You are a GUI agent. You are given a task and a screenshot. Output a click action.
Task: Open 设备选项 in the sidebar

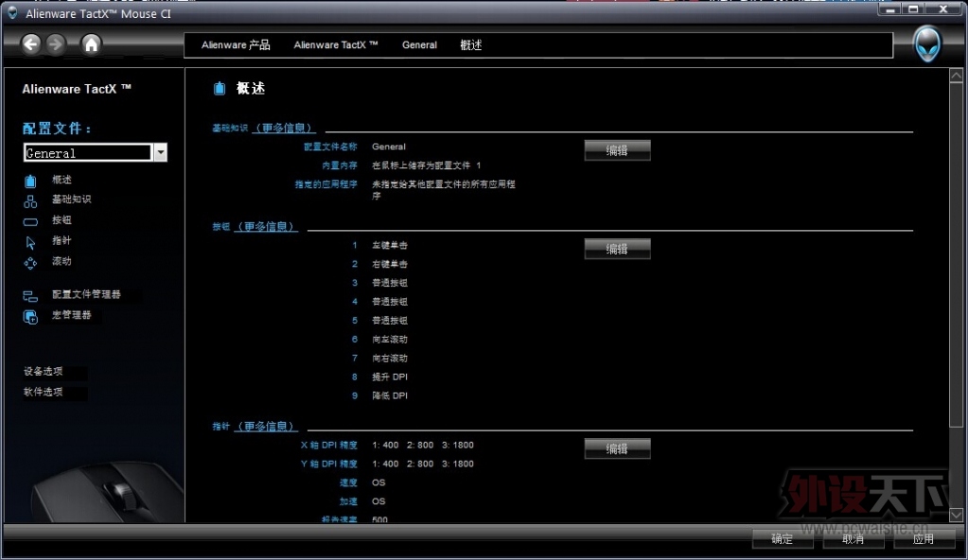[44, 371]
